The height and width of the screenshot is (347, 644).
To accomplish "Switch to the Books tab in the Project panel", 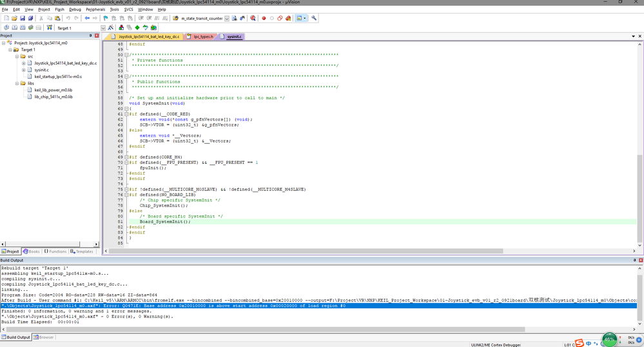I will point(32,251).
